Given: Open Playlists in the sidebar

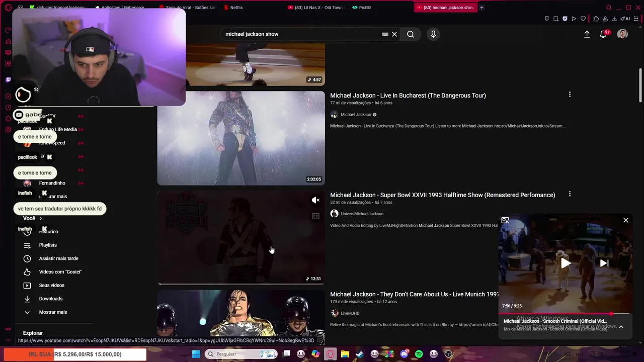Looking at the screenshot, I should [x=48, y=245].
